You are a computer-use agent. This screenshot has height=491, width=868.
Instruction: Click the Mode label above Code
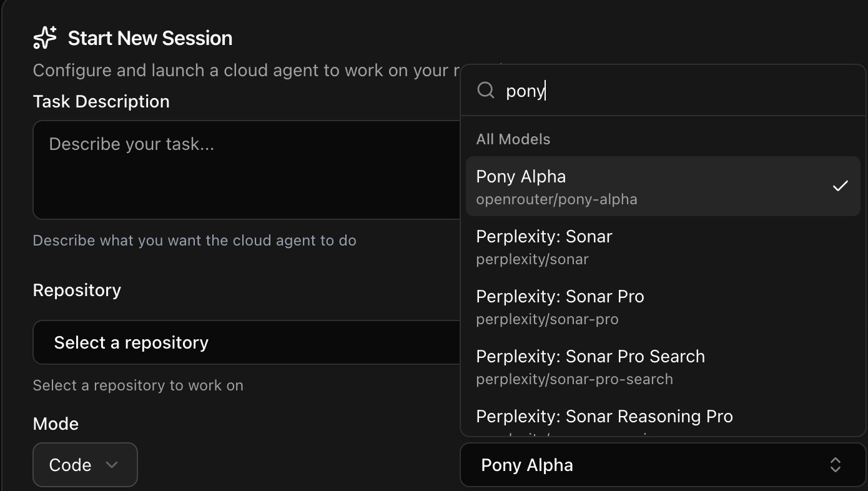point(56,424)
